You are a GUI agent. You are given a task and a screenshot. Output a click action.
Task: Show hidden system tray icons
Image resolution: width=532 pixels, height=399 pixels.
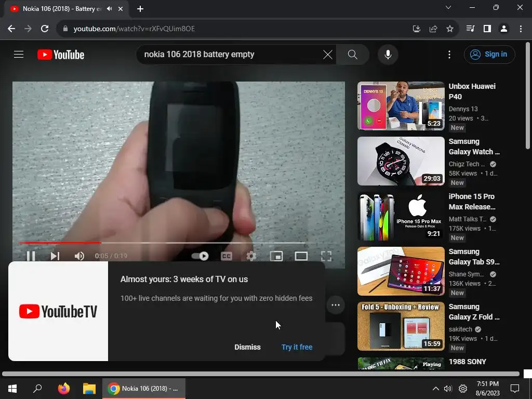[x=436, y=389]
